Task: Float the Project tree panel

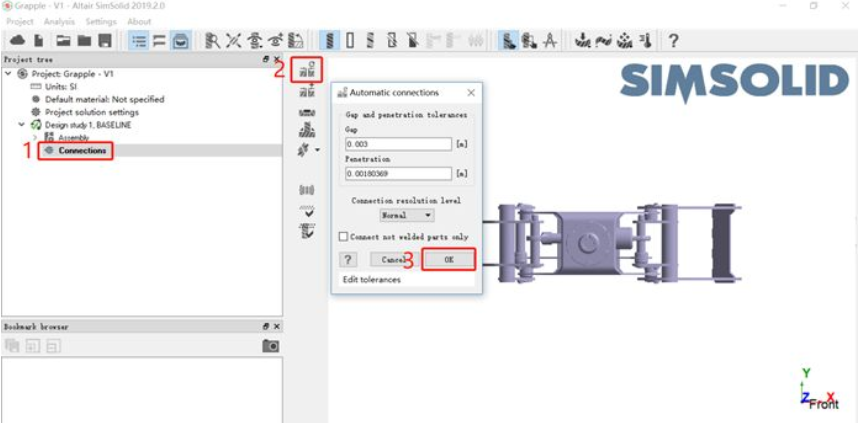Action: 266,59
